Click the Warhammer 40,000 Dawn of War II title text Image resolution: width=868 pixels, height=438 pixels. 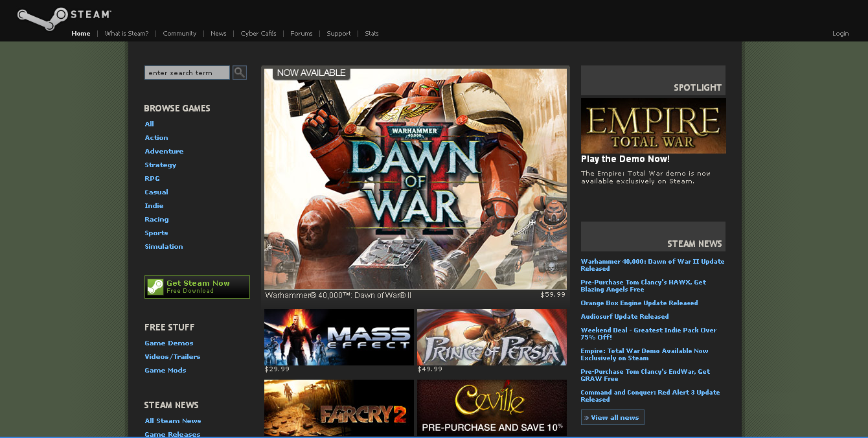[338, 295]
